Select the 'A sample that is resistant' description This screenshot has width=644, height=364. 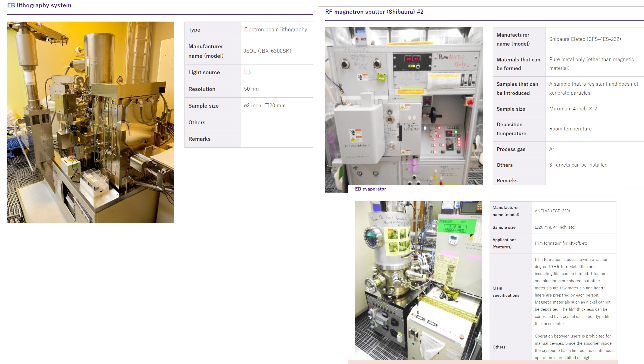[x=594, y=88]
